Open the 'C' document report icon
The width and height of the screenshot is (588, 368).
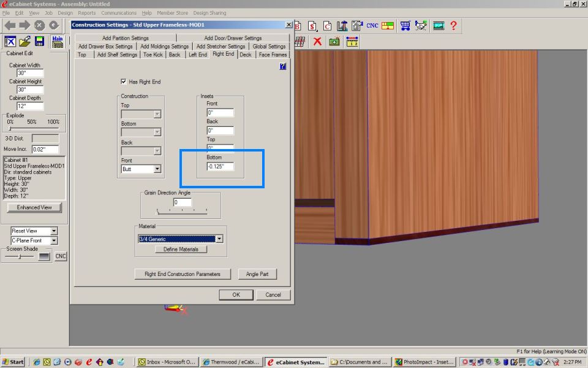(327, 26)
